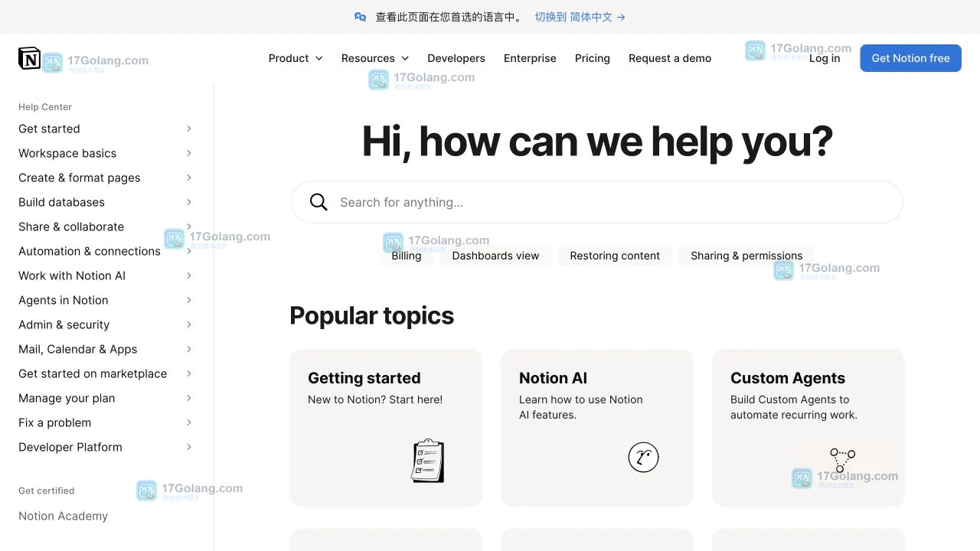Click the Search for anything field
Viewport: 980px width, 551px height.
[x=597, y=202]
